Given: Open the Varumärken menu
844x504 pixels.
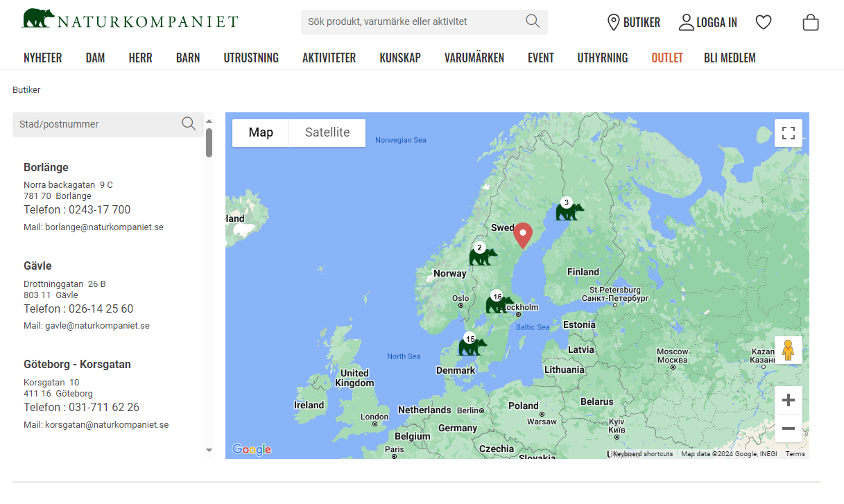Looking at the screenshot, I should (x=474, y=58).
